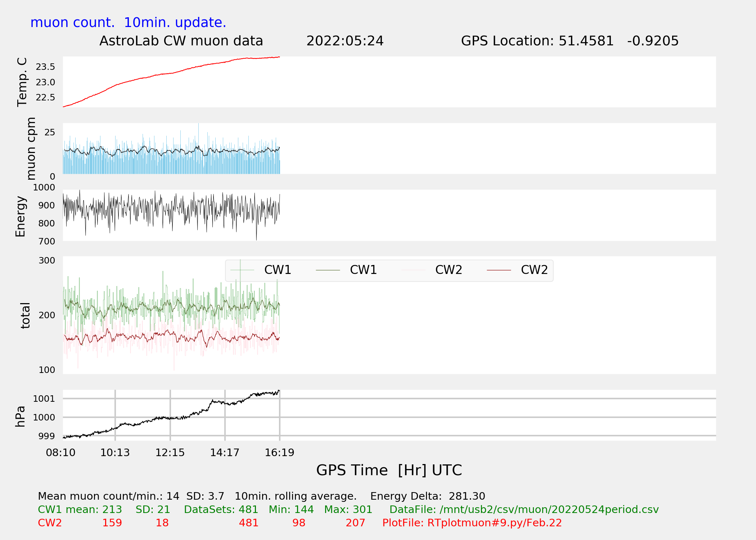Click the 23.0 tick on temperature axis

45,82
